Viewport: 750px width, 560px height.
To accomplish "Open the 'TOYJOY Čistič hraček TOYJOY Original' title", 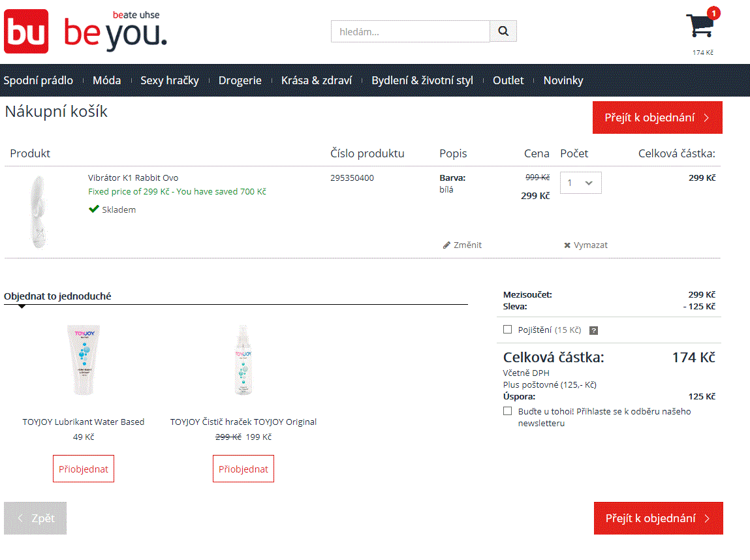I will coord(243,422).
